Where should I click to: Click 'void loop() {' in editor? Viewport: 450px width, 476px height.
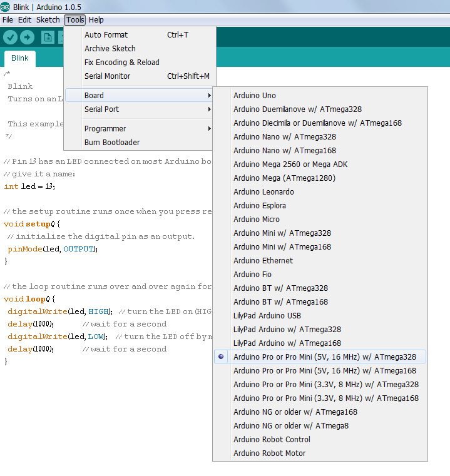[29, 299]
